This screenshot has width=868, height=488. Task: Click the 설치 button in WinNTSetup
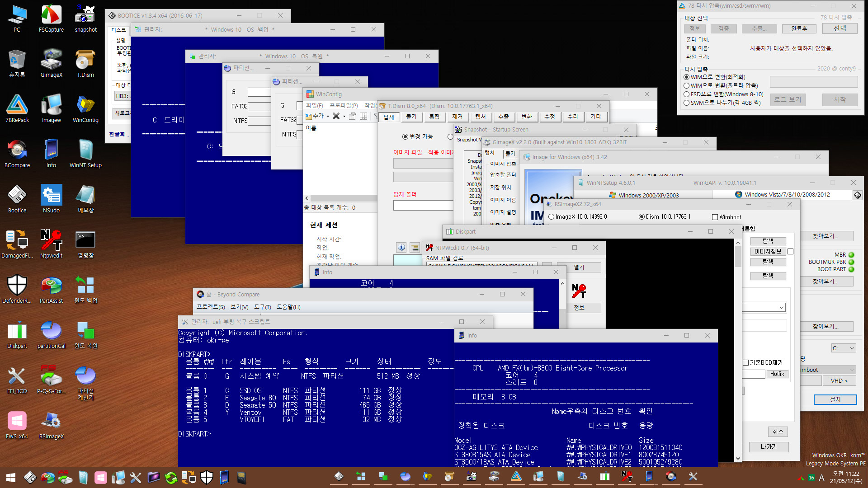point(835,399)
